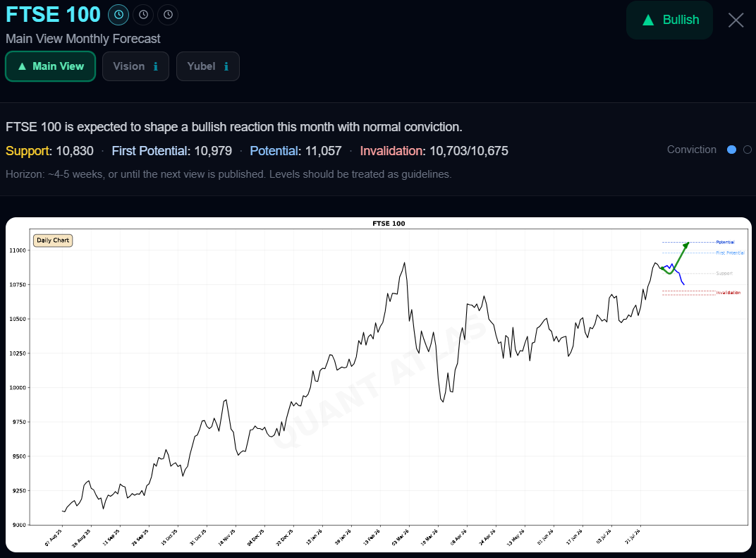Click the Main View Monthly Forecast subtitle
Viewport: 756px width, 558px height.
pos(83,39)
